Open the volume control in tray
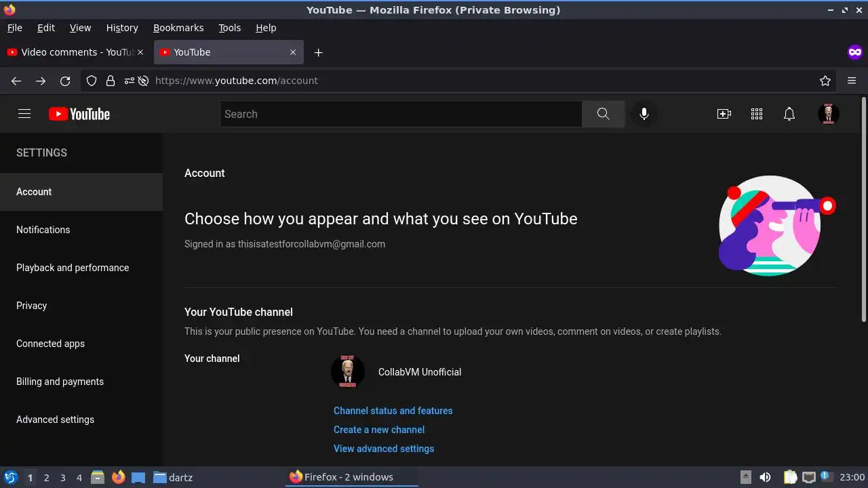 pos(765,477)
